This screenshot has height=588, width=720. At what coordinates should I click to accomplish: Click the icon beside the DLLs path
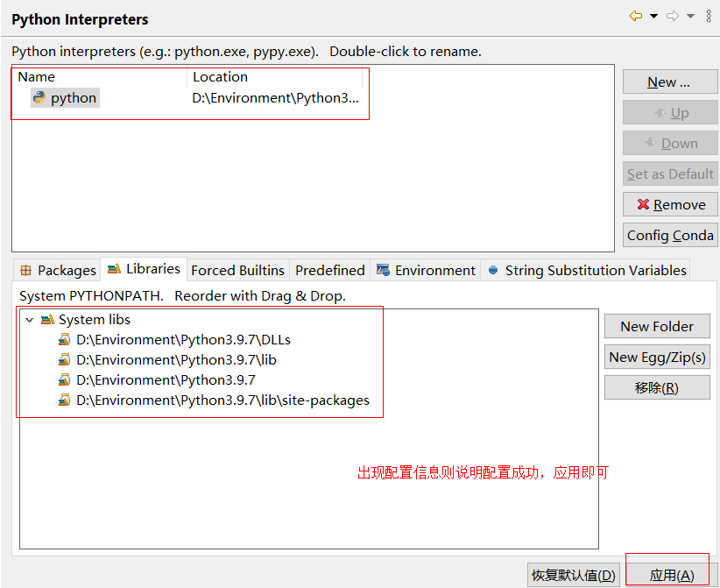(64, 340)
